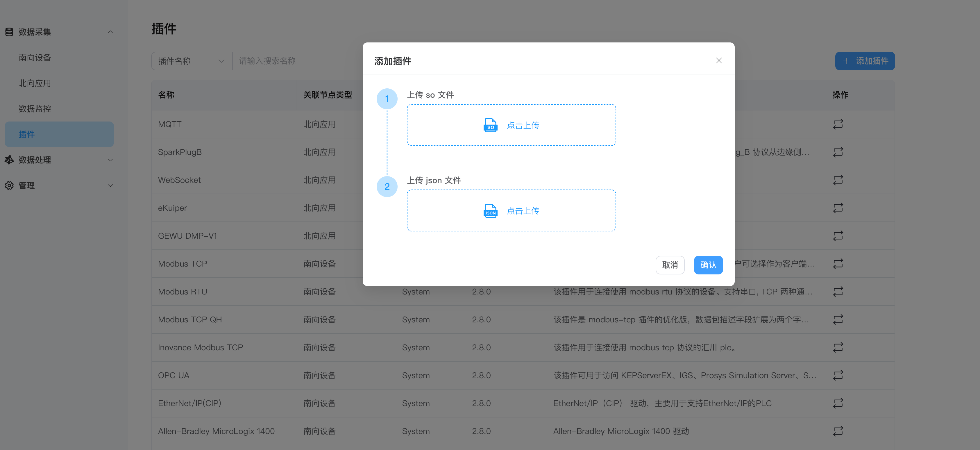Select the 数据处理 icon in sidebar
This screenshot has height=450, width=980.
click(x=9, y=160)
